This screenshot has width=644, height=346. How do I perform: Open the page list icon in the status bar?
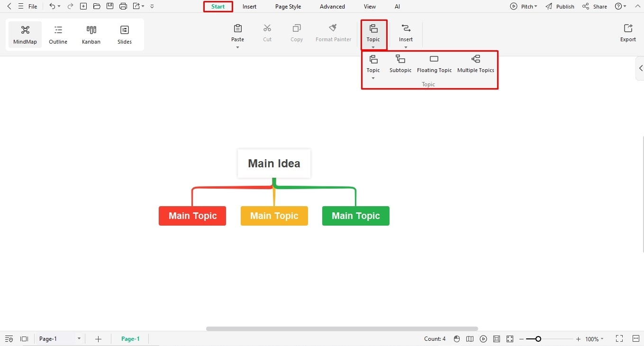click(9, 339)
